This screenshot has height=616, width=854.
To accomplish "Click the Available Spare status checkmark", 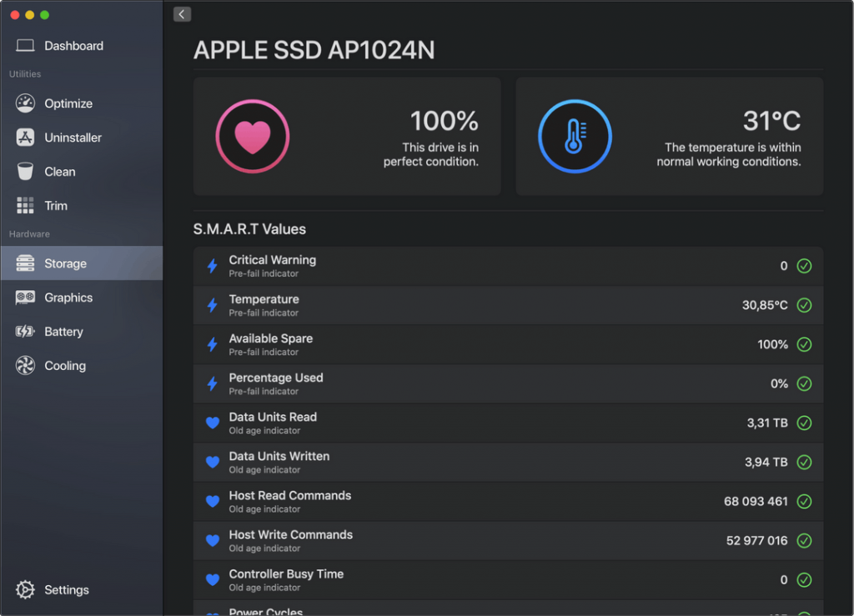I will coord(804,344).
